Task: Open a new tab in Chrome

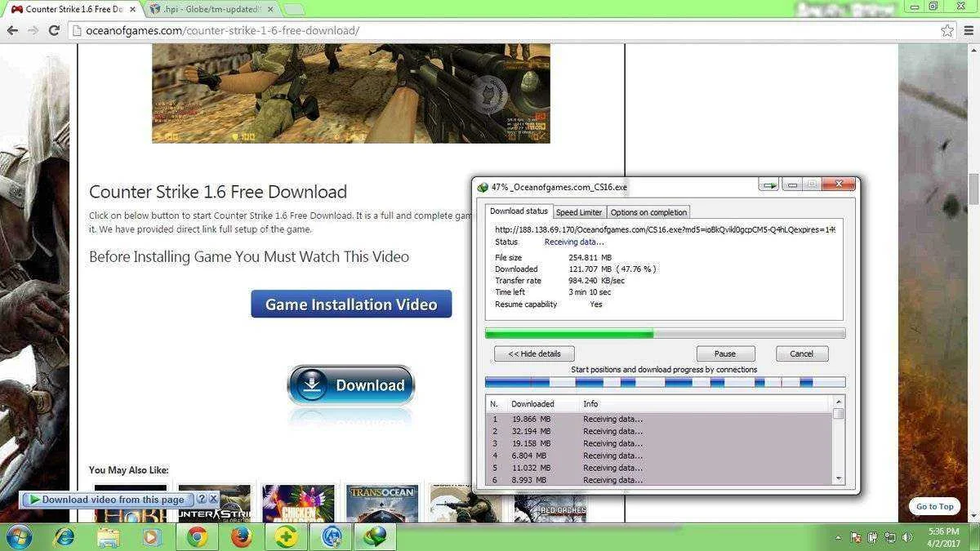Action: tap(293, 10)
